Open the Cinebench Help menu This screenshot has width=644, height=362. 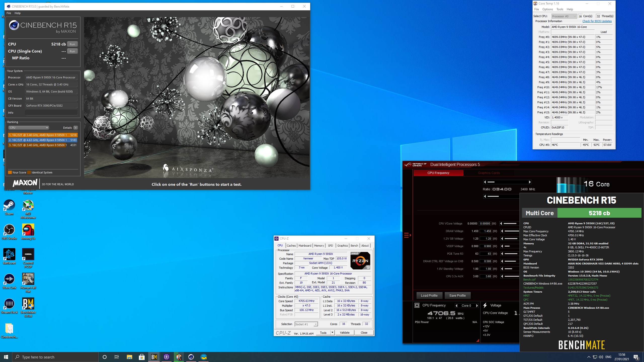click(18, 13)
